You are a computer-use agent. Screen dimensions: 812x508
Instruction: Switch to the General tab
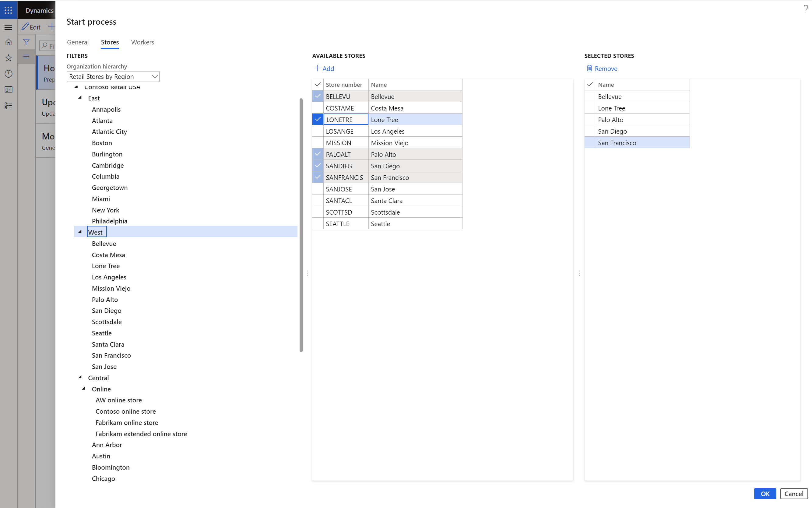tap(78, 42)
